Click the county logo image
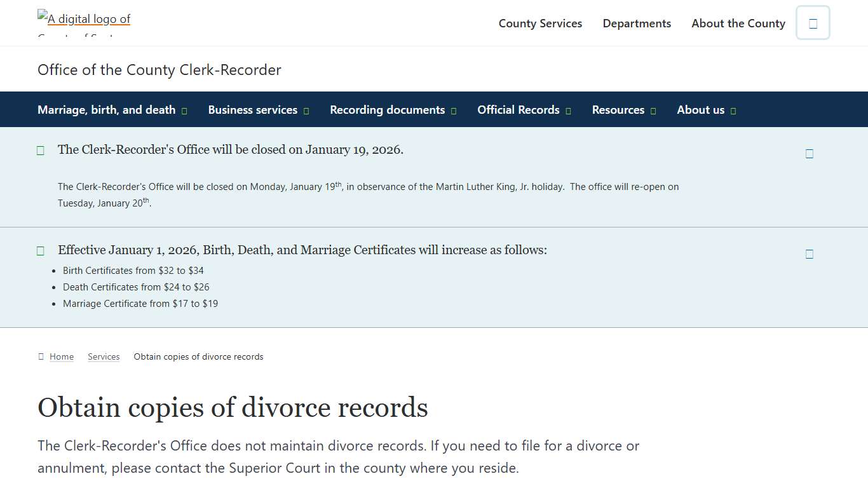This screenshot has height=488, width=868. coord(83,19)
